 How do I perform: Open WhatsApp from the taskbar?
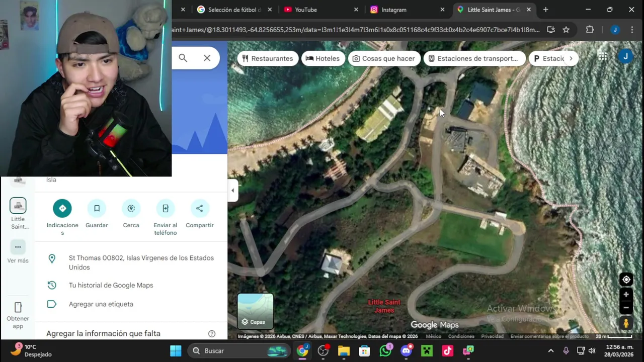(x=386, y=351)
